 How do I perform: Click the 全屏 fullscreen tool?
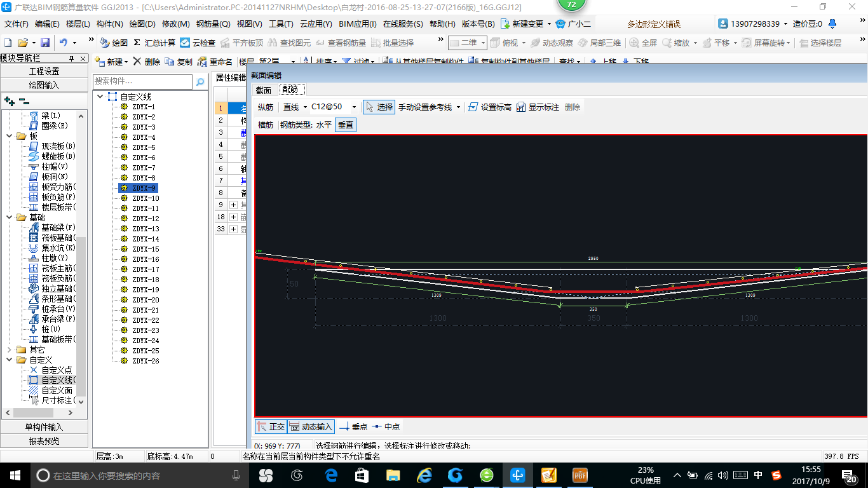tap(643, 43)
